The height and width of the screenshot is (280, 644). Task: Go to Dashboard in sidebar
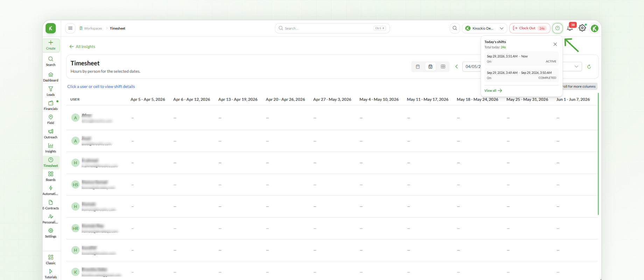pos(51,77)
